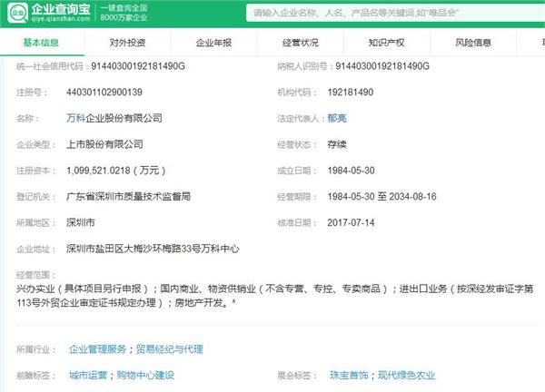Open the 企业管理服务 industry link
This screenshot has width=545, height=392.
(98, 349)
